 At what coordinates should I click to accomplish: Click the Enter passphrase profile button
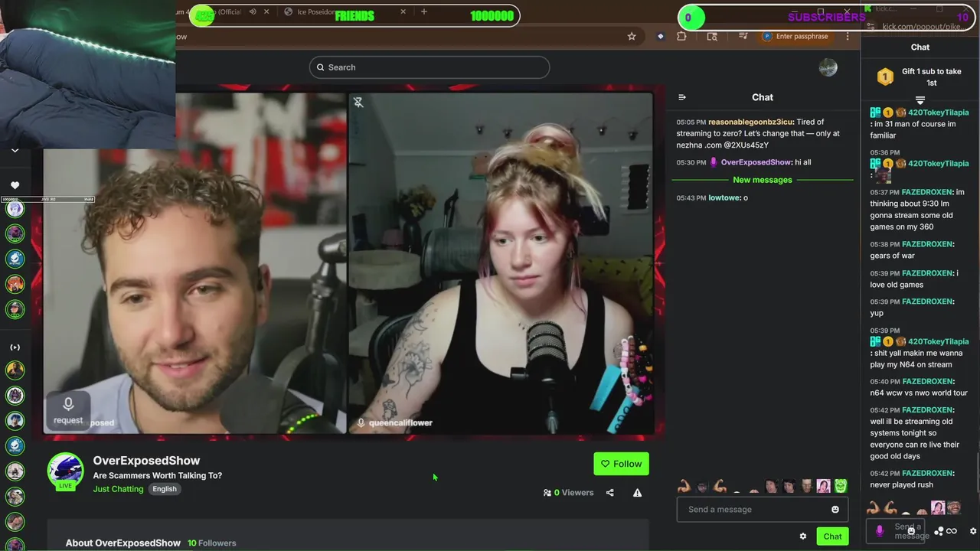pos(795,36)
